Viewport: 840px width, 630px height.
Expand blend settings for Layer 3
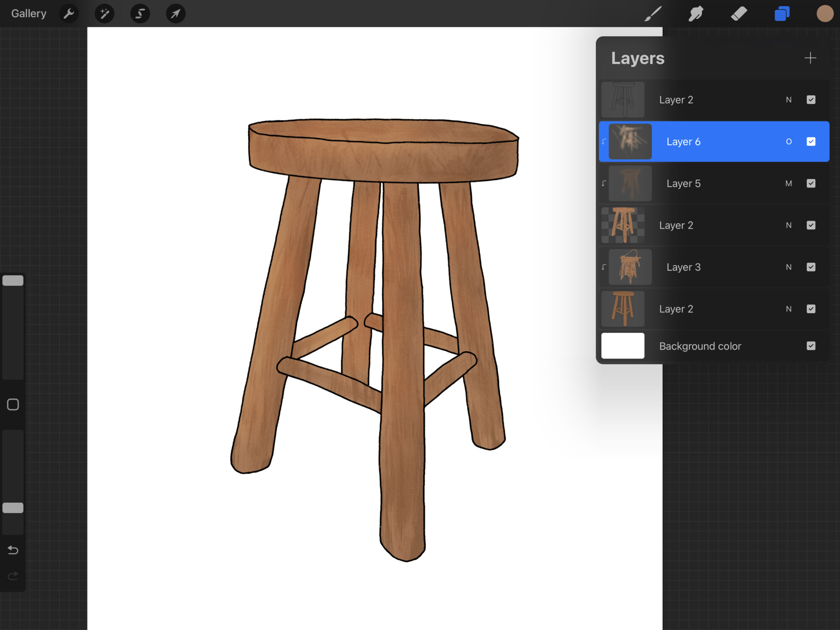pos(789,267)
